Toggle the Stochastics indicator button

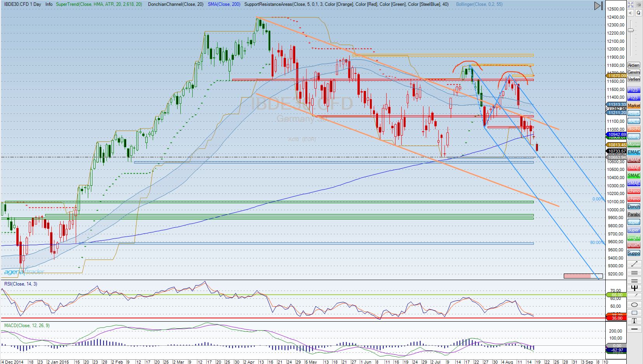pos(634,129)
